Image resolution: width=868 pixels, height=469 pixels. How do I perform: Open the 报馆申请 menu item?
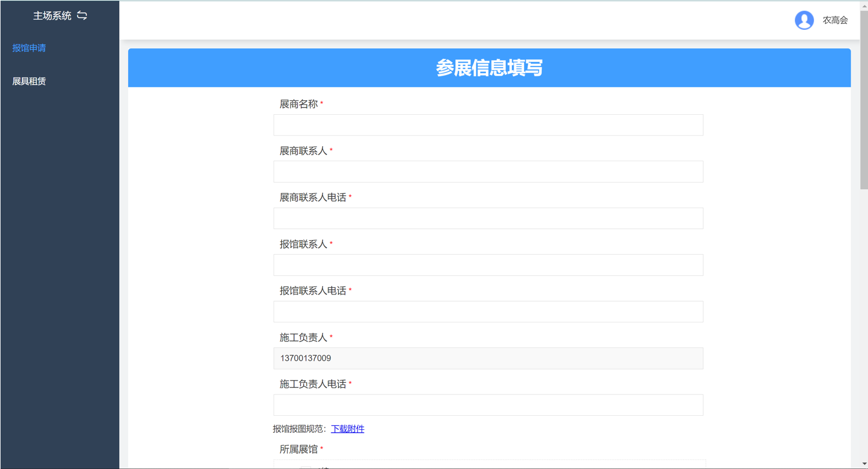(29, 48)
